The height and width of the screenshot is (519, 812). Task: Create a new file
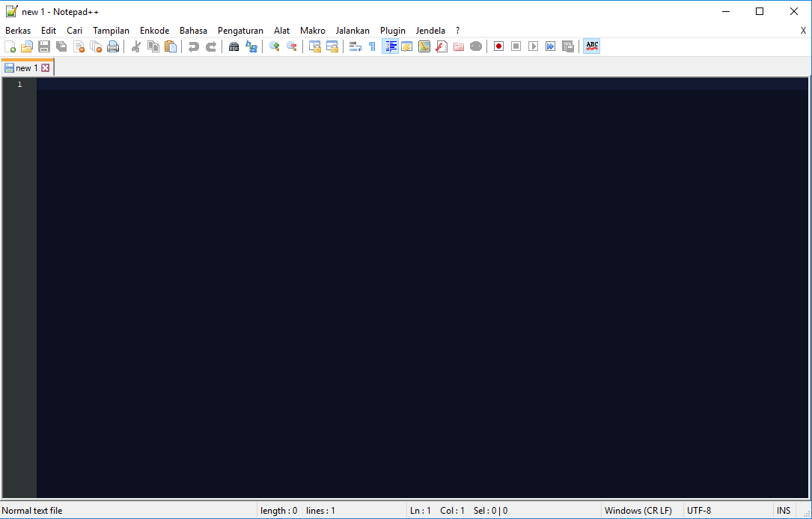click(x=10, y=46)
